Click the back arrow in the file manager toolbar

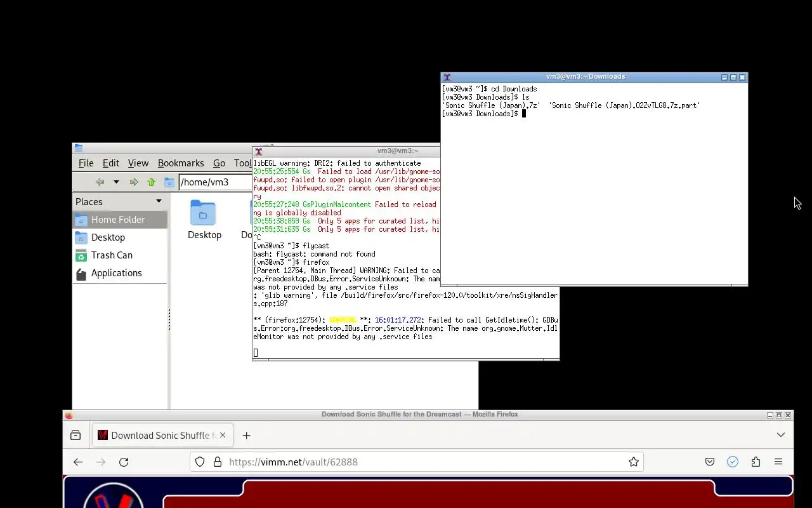(100, 182)
